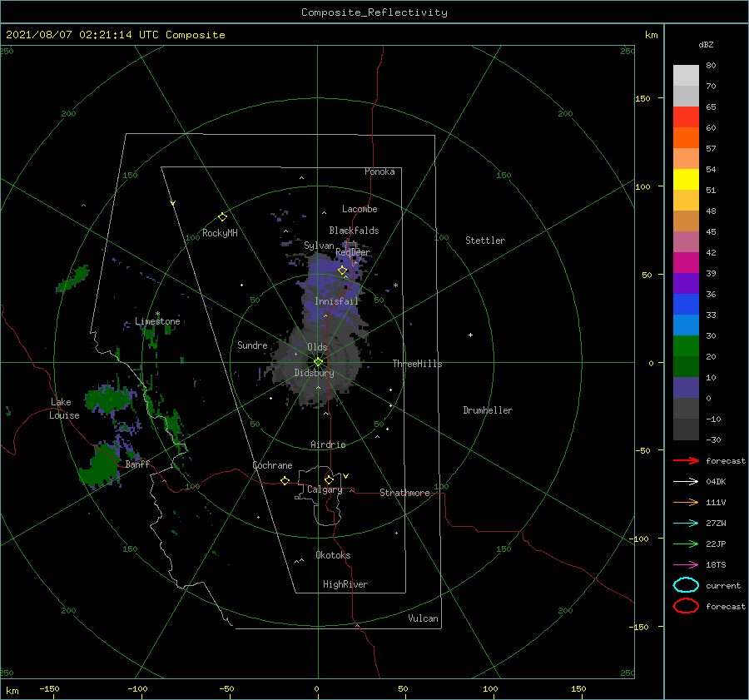Screen dimensions: 749x700
Task: Click the ThreeHills label
Action: pyautogui.click(x=417, y=364)
